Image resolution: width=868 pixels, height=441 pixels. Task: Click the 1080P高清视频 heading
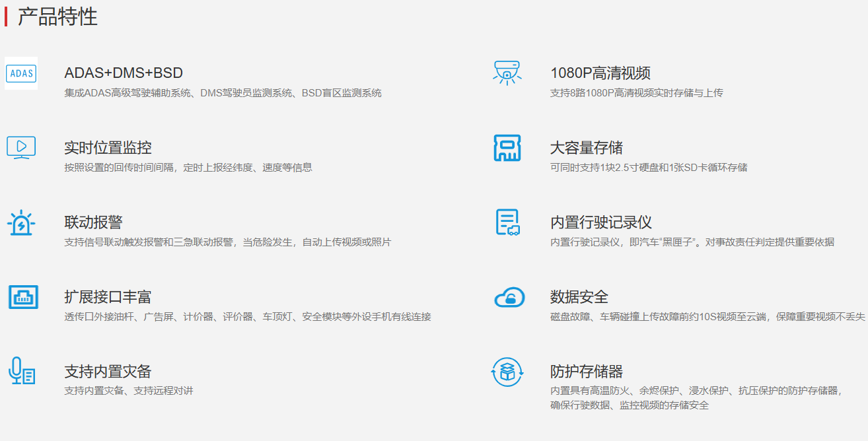pos(600,73)
